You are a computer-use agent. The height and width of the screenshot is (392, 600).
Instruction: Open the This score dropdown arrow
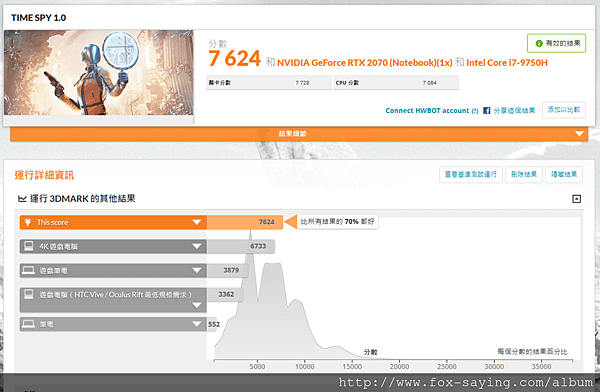197,222
